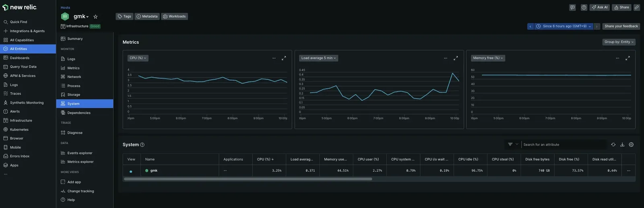
Task: Toggle the gmk row View indicator
Action: pos(131,171)
